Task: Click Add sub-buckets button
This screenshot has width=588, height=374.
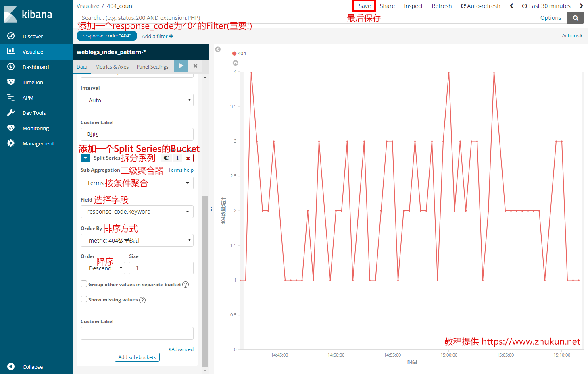Action: coord(137,357)
